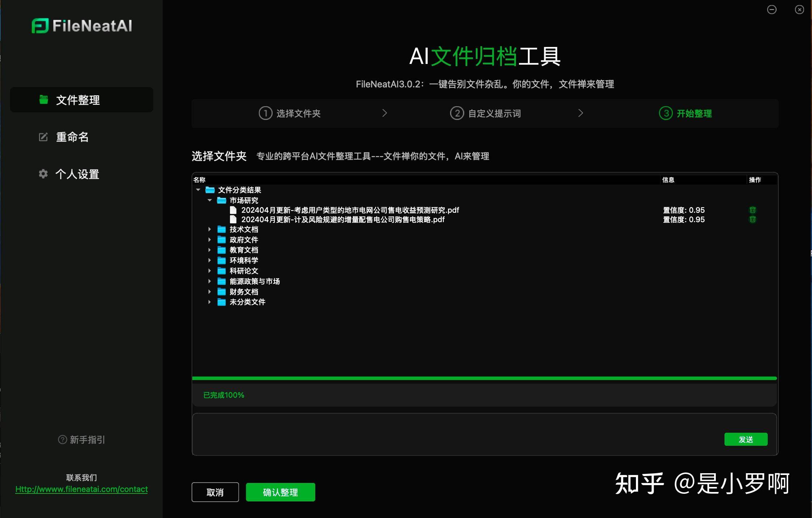The image size is (812, 518).
Task: Collapse the 文件分类结果 root folder
Action: click(x=198, y=190)
